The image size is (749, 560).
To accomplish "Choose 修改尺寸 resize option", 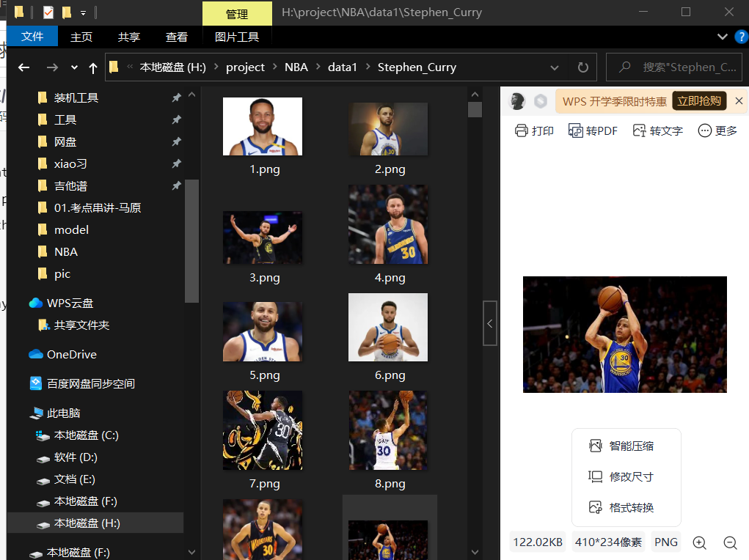I will click(x=621, y=476).
